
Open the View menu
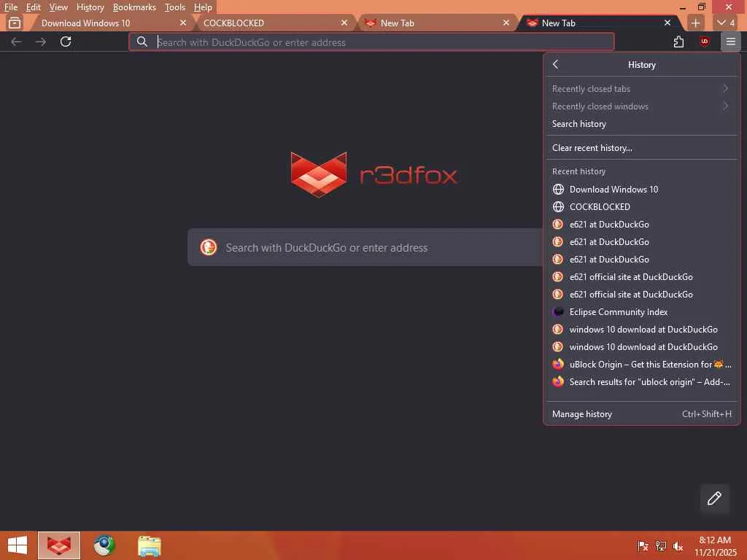(58, 7)
